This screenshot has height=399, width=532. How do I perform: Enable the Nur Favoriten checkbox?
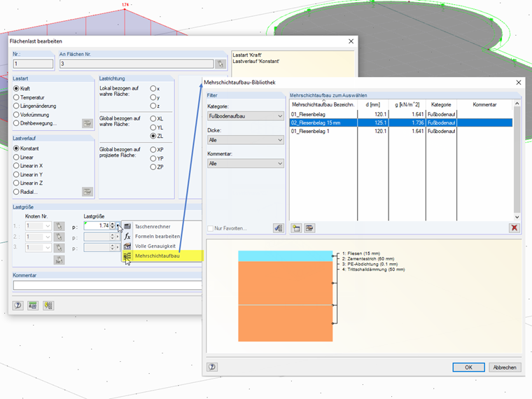click(x=211, y=228)
